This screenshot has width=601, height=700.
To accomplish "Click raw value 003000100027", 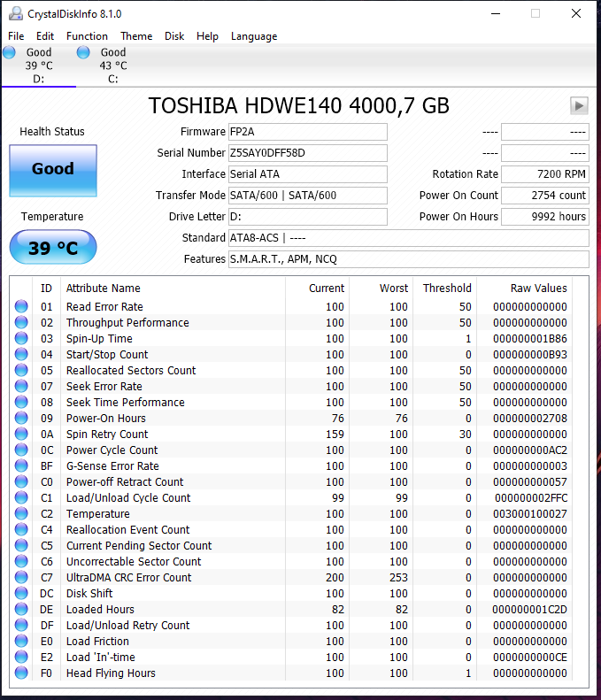I will [530, 514].
